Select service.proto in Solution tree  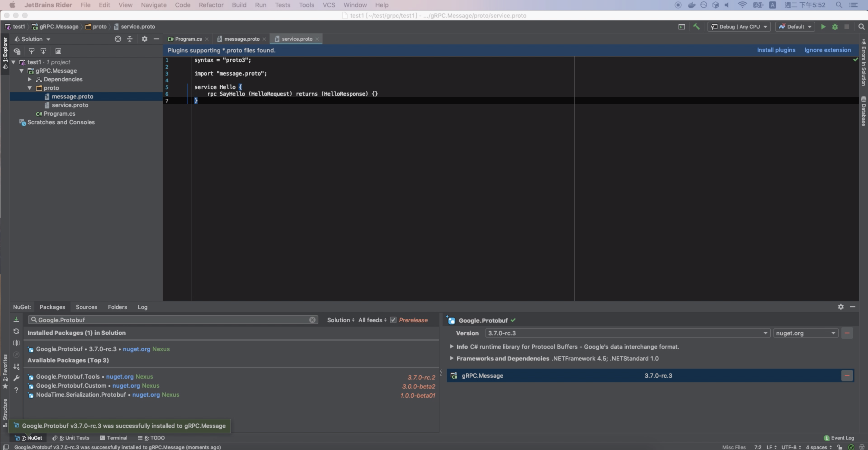tap(70, 105)
